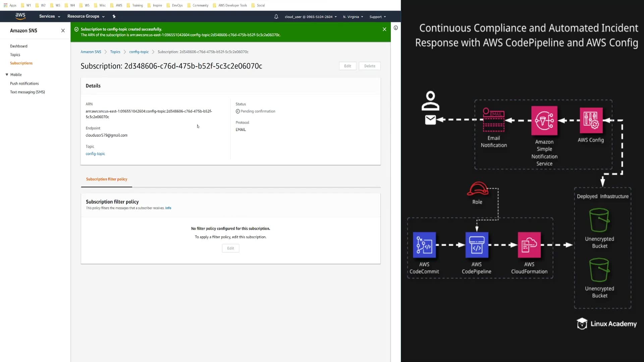
Task: Expand the cloud_user account menu
Action: coord(311,17)
